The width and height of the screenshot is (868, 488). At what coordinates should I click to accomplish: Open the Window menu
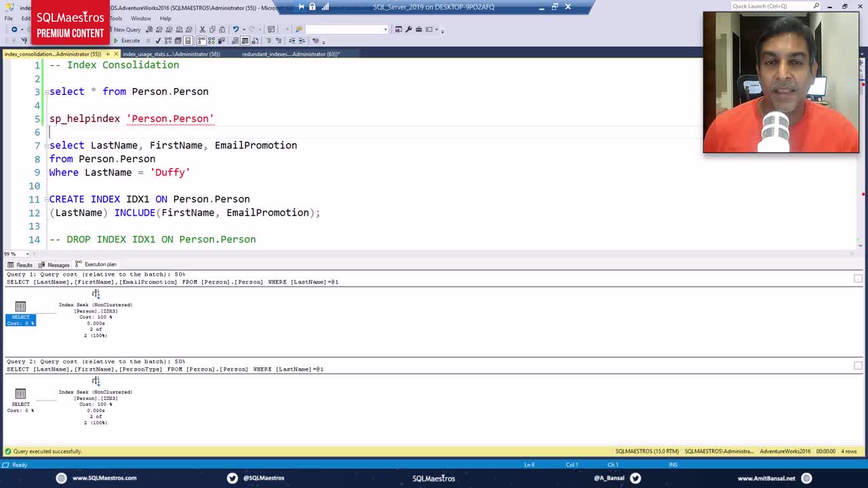[140, 18]
